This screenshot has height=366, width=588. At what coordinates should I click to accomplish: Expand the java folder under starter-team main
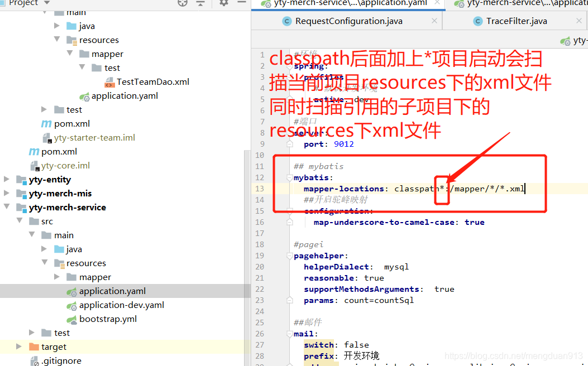tap(57, 26)
